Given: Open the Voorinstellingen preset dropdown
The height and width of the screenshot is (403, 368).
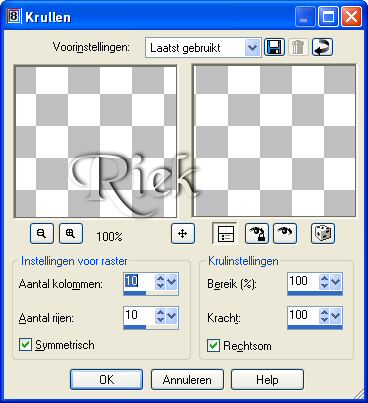Looking at the screenshot, I should click(252, 48).
